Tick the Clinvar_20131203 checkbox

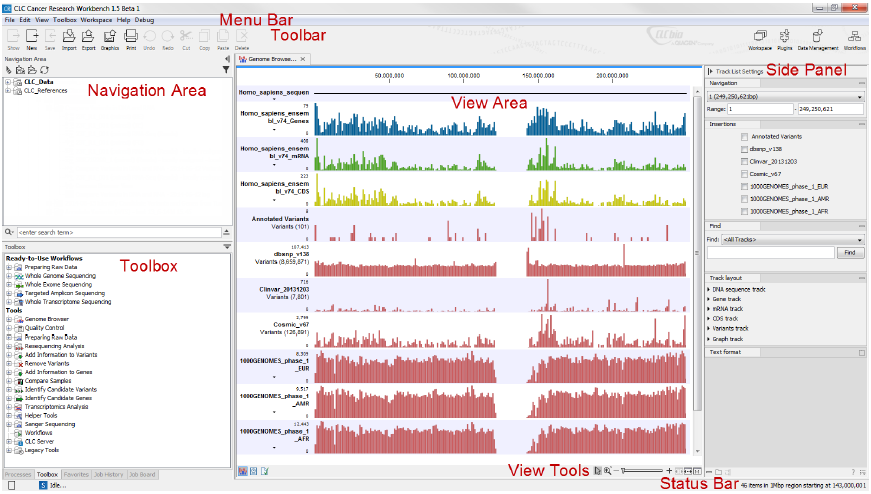coord(744,162)
